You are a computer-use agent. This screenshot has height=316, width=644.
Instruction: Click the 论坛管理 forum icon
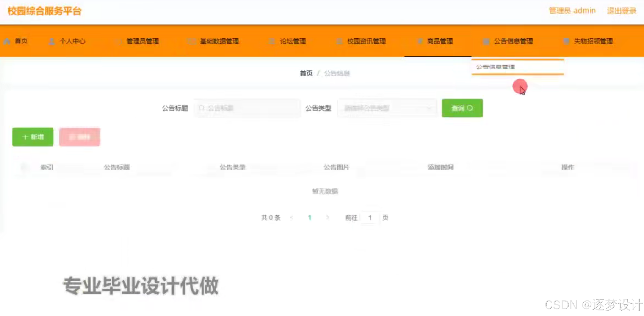pyautogui.click(x=272, y=41)
